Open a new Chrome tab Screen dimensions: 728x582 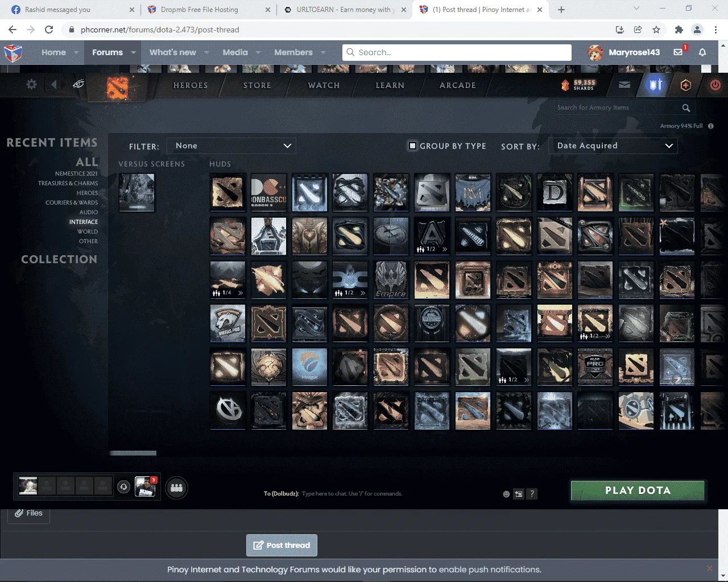click(x=561, y=10)
